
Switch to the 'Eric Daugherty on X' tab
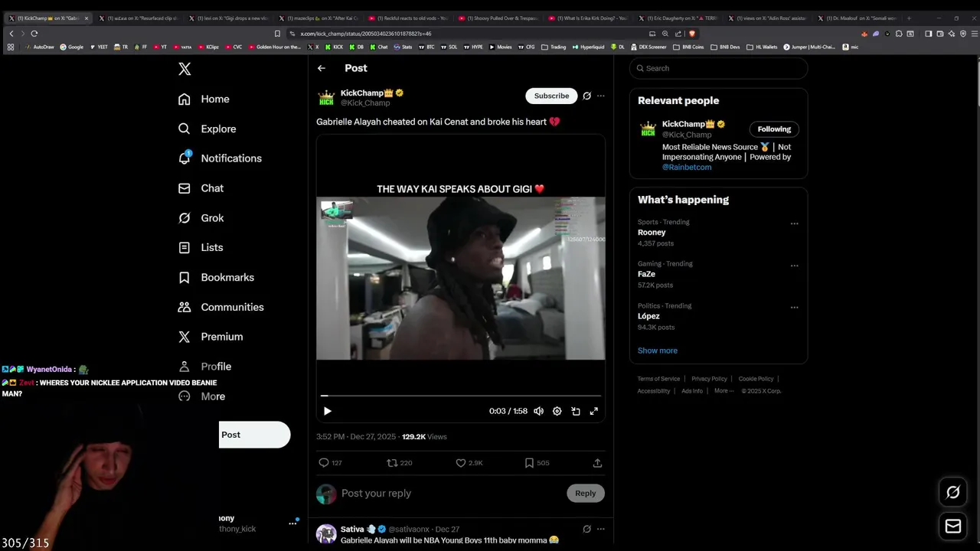click(681, 18)
